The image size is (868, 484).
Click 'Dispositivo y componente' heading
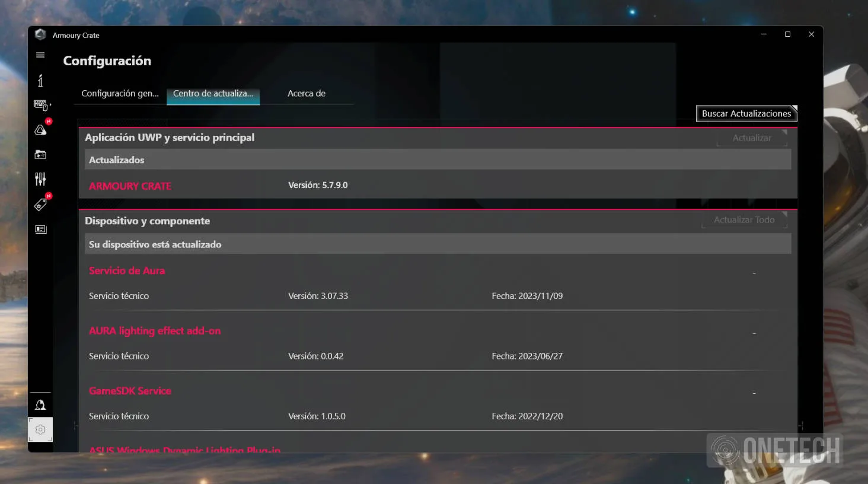[147, 221]
